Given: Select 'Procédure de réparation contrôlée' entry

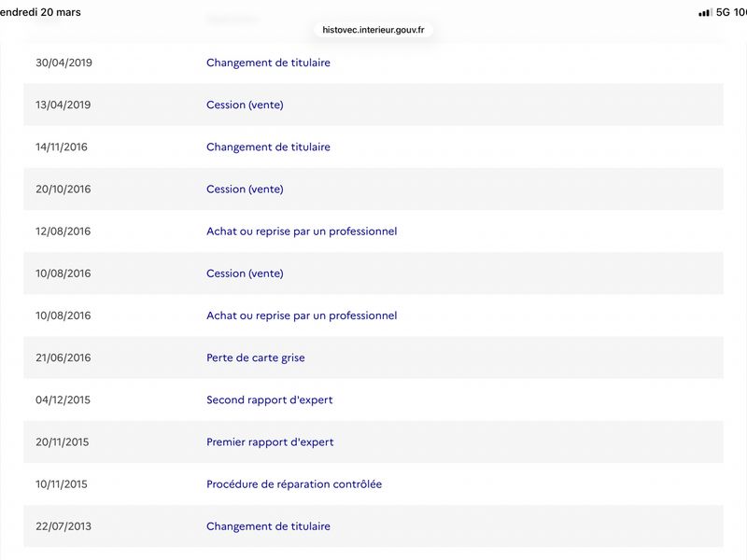Looking at the screenshot, I should tap(294, 484).
